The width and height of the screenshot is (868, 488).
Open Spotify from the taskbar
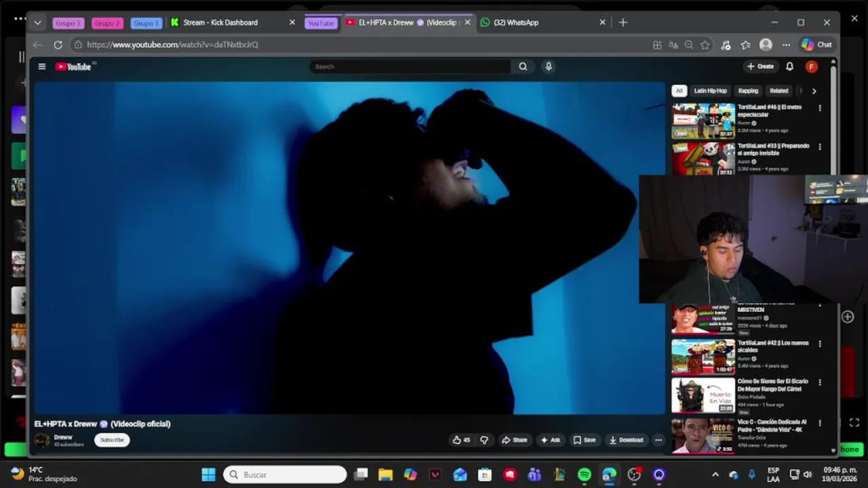[x=584, y=474]
